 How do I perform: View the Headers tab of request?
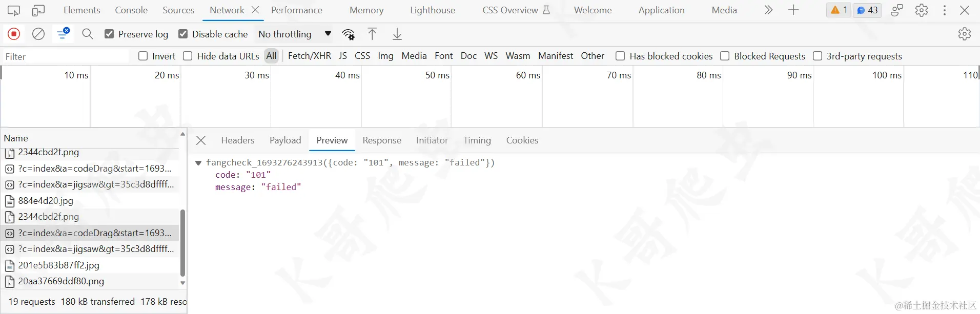click(x=238, y=140)
